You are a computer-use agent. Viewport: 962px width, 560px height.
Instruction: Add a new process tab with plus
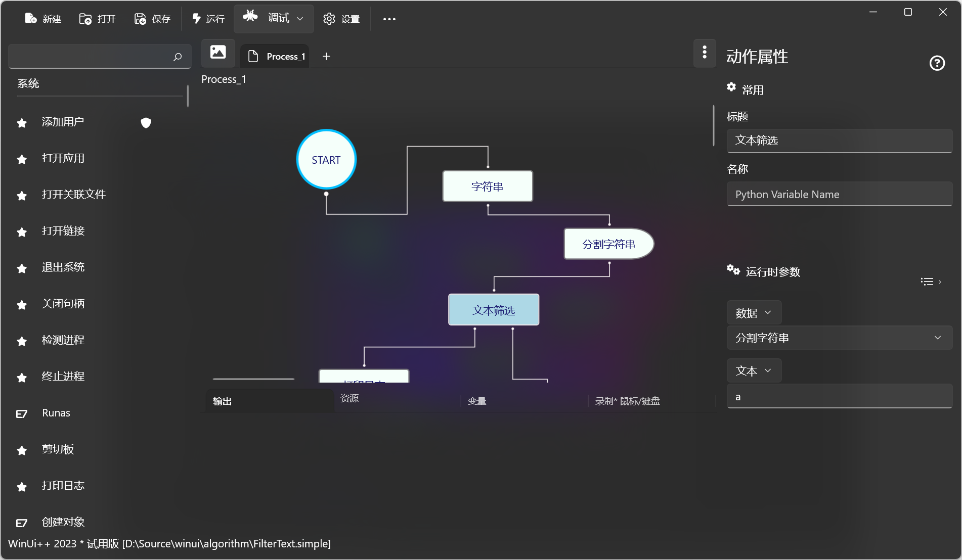click(x=326, y=57)
